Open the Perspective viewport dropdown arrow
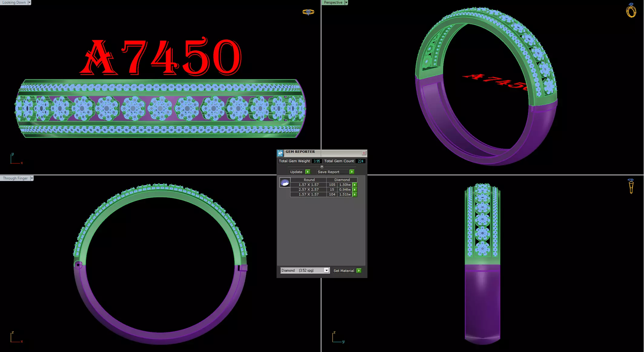The width and height of the screenshot is (644, 352). pos(346,2)
